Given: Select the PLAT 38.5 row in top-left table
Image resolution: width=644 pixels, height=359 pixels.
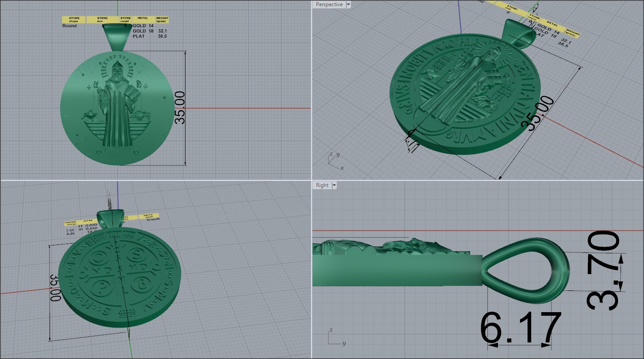Looking at the screenshot, I should [149, 36].
